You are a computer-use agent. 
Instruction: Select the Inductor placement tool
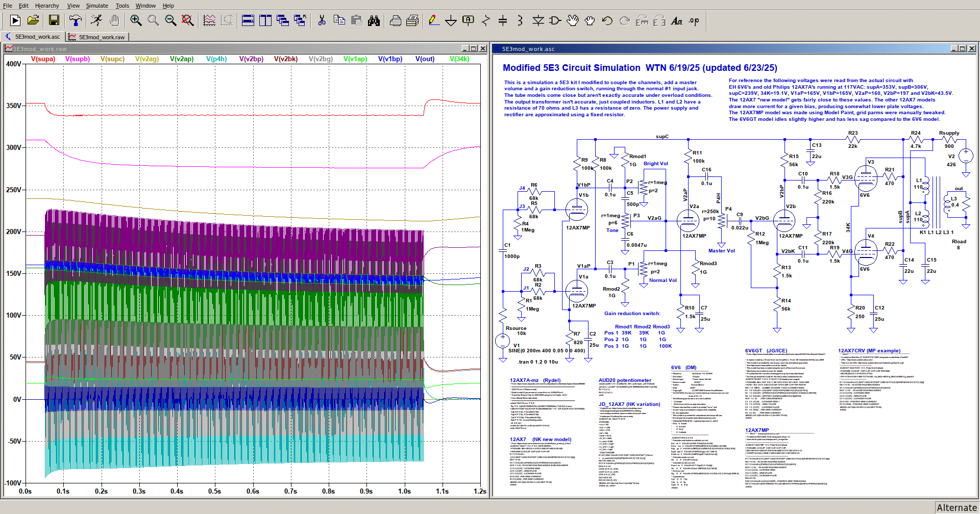tap(520, 20)
